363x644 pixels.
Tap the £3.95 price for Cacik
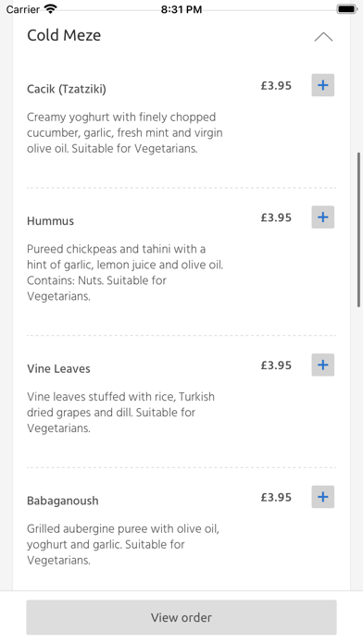[276, 85]
